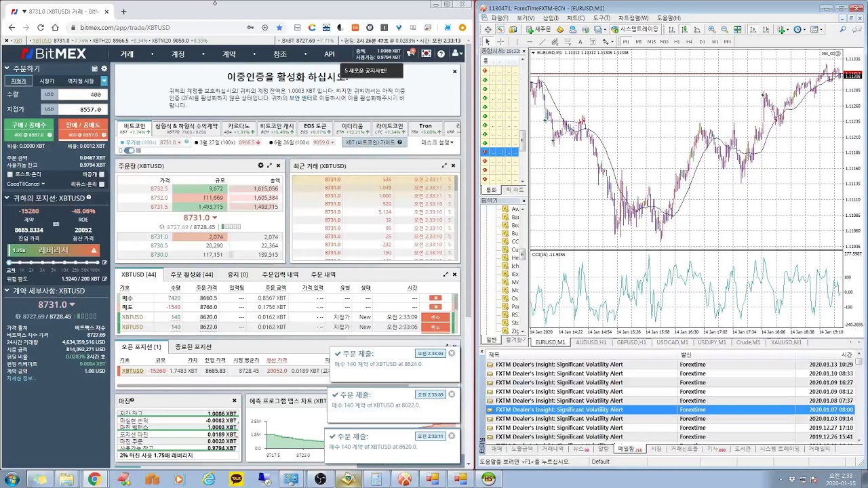Click the 지정가 limit price input field

coord(83,109)
